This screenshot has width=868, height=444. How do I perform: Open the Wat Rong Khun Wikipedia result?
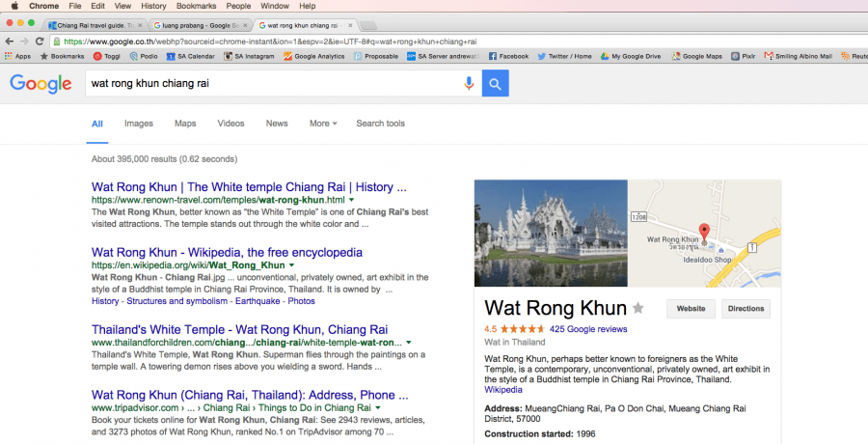(x=227, y=253)
